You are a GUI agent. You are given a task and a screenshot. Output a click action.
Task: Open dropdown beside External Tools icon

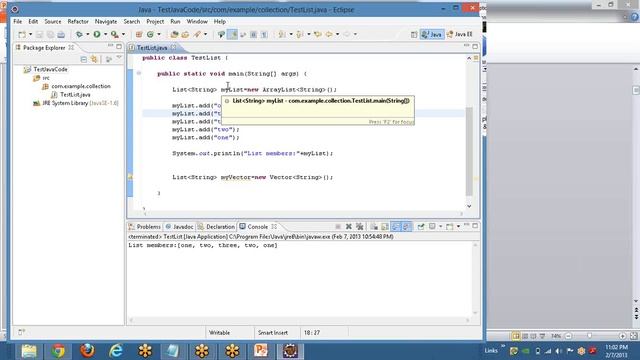tap(123, 35)
